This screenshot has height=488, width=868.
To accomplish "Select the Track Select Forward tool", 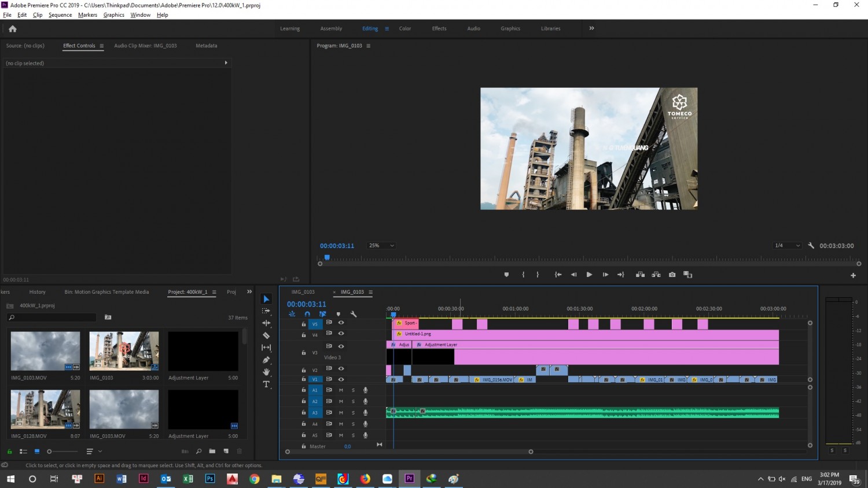I will pyautogui.click(x=266, y=311).
